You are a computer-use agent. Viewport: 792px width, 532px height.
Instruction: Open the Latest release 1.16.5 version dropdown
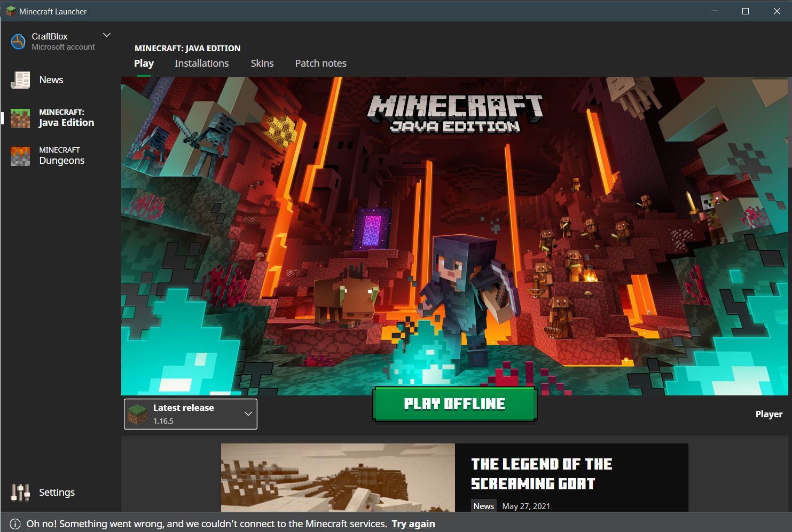pos(191,414)
